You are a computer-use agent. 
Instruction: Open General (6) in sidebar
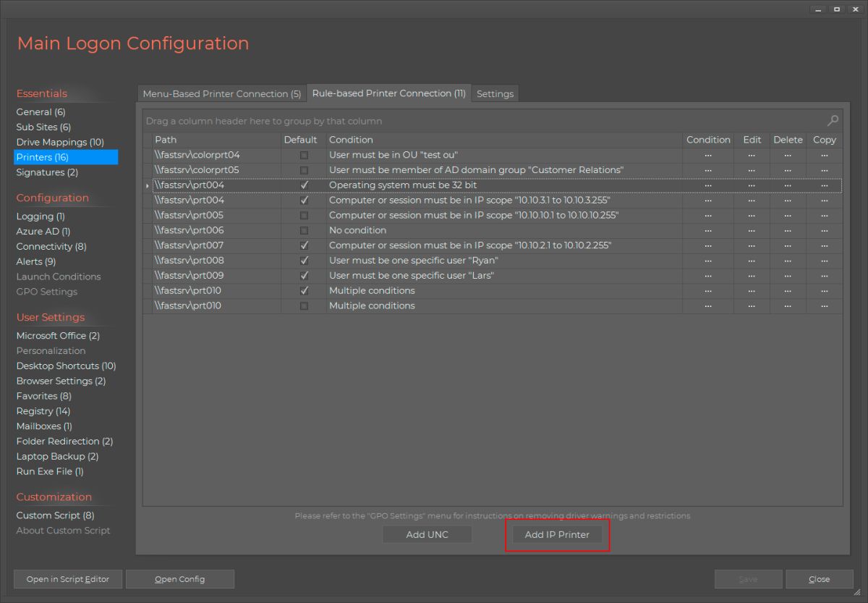coord(41,112)
